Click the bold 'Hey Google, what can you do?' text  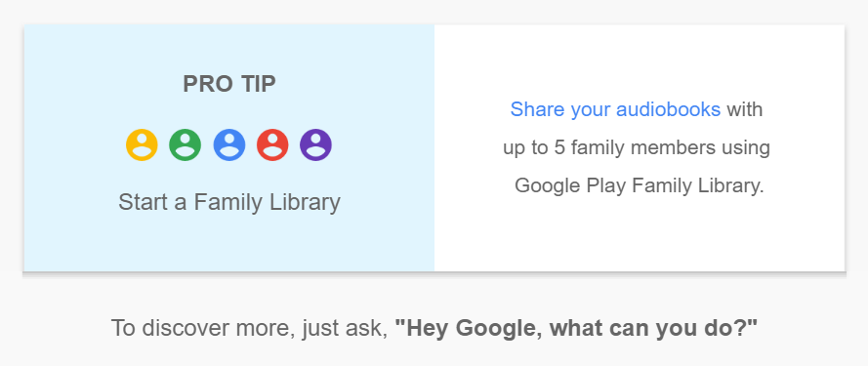[x=576, y=328]
